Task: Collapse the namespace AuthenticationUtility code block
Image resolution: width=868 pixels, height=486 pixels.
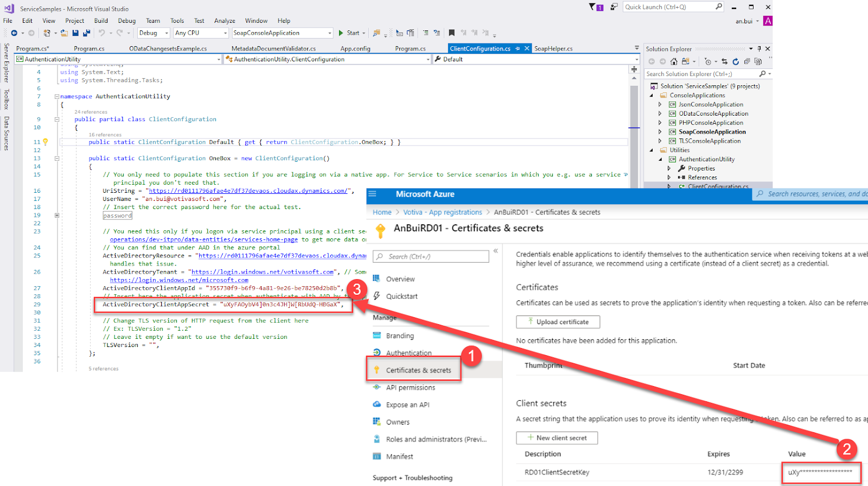Action: tap(56, 96)
